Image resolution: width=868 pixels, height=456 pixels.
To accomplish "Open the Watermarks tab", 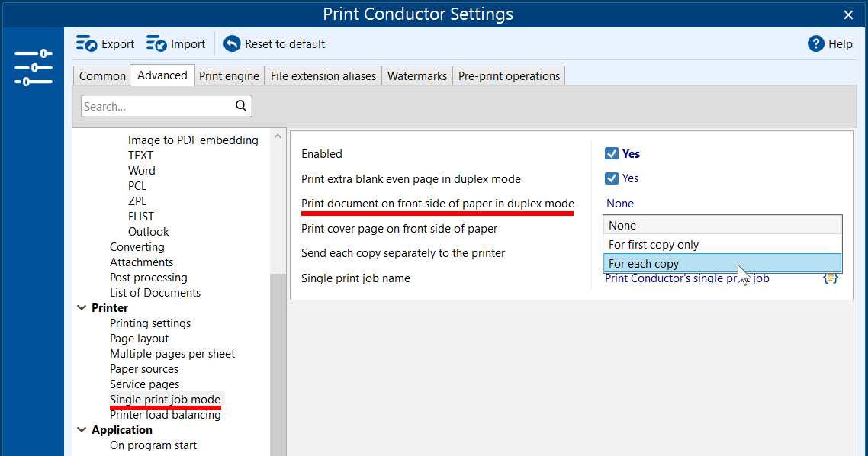I will pos(417,75).
